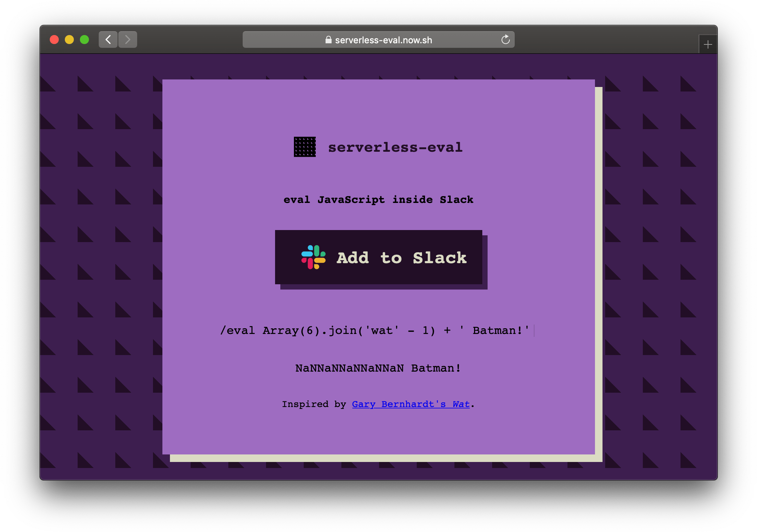Click the NaNNaNNaNNaNNaN Batman! output text
Viewport: 757px width, 532px height.
coord(378,368)
